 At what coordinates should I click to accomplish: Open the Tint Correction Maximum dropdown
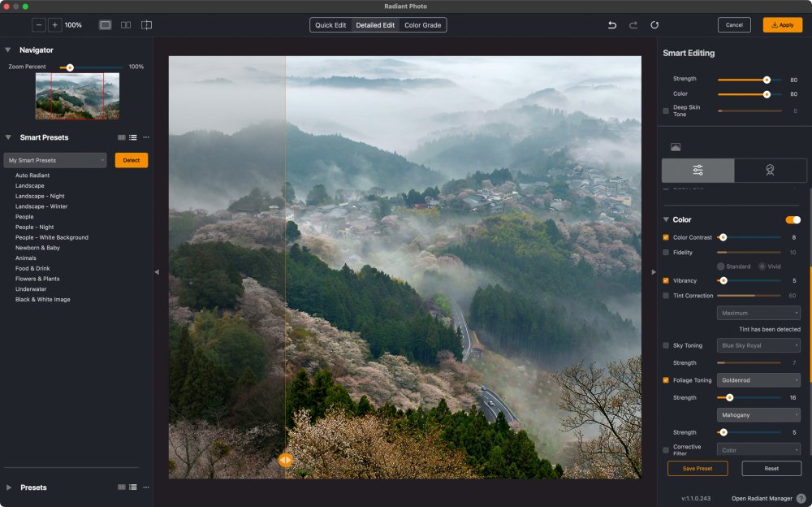(758, 313)
